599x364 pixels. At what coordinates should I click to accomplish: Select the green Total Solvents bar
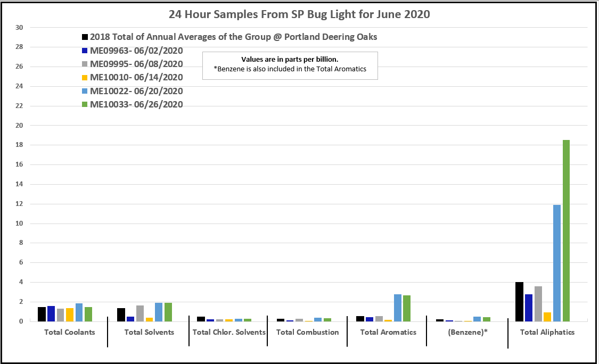(x=168, y=312)
